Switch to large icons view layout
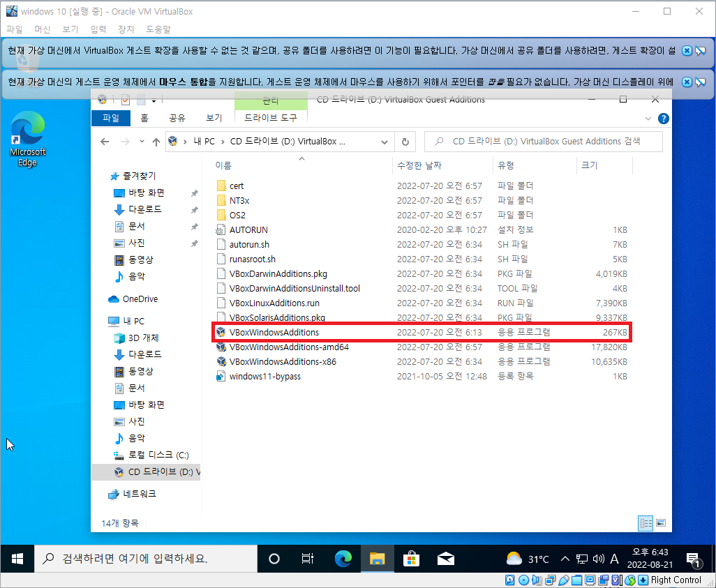Viewport: 716px width, 588px height. coord(661,523)
